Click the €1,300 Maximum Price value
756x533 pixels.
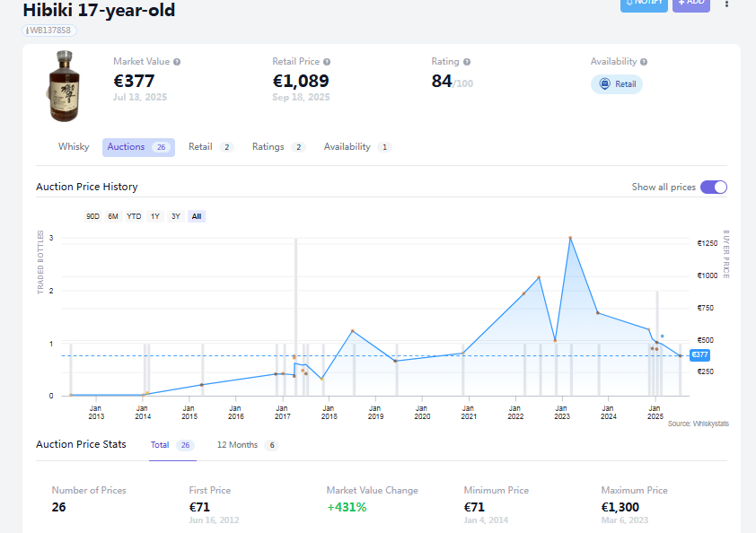point(620,508)
